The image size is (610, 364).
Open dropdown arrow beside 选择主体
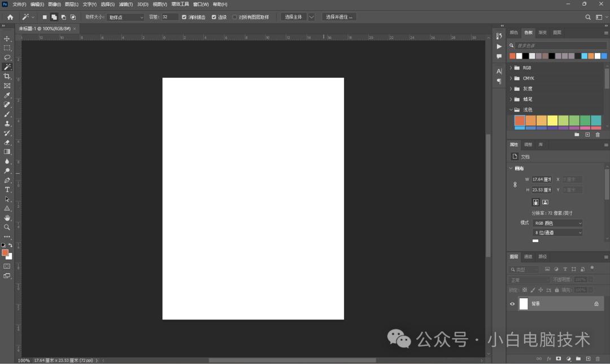pos(311,17)
